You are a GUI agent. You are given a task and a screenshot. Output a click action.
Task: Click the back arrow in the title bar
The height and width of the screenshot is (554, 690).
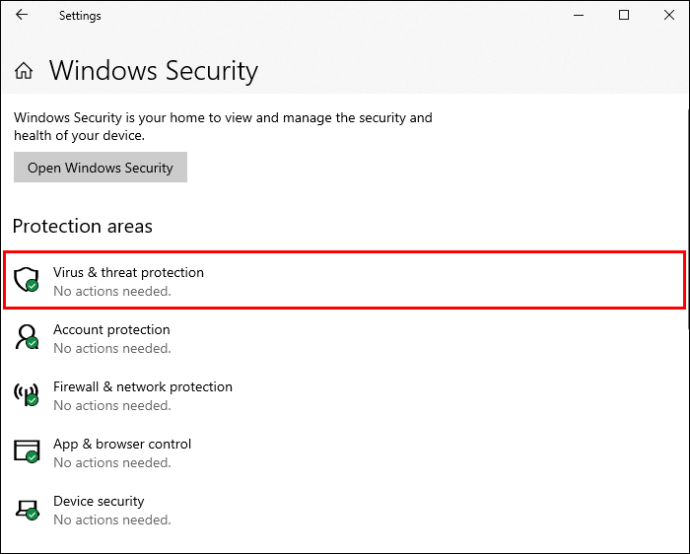[x=22, y=15]
